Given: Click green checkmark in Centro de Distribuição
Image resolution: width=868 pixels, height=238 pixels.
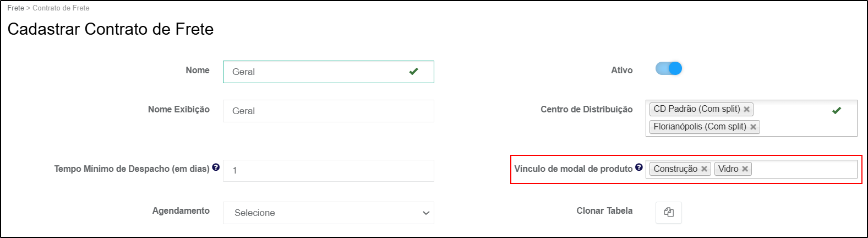Looking at the screenshot, I should tap(837, 110).
